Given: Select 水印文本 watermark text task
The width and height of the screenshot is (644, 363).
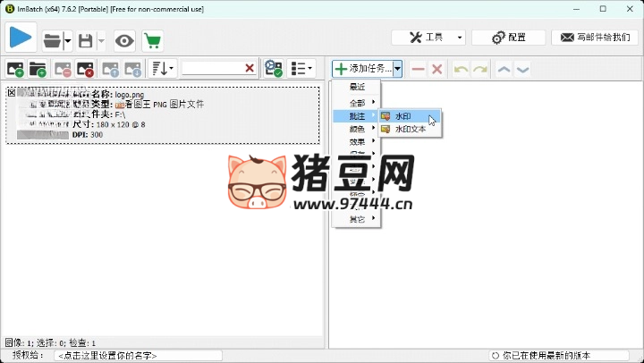Looking at the screenshot, I should pos(410,129).
